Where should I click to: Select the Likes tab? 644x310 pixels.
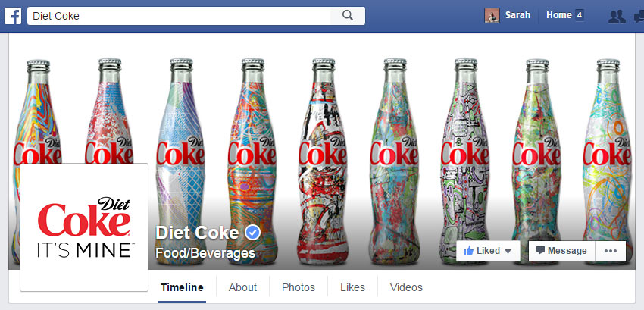pos(352,287)
